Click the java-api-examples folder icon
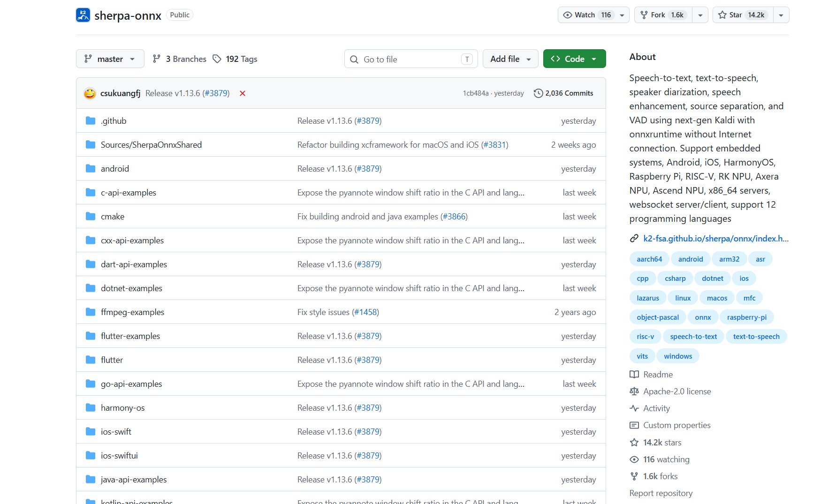The height and width of the screenshot is (504, 828). pos(91,480)
